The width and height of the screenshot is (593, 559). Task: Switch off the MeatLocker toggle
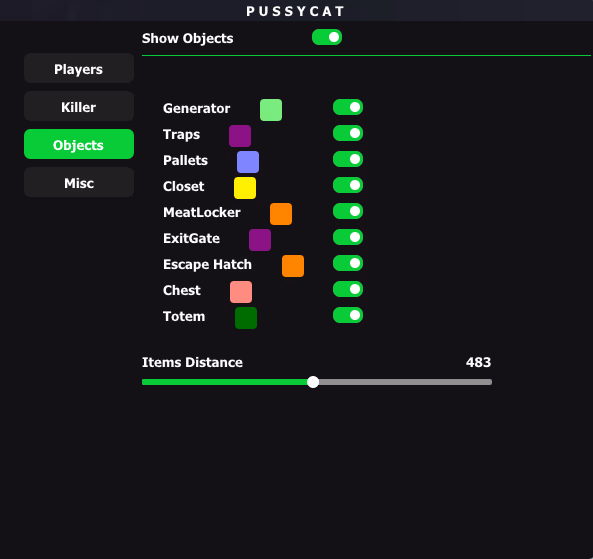[348, 211]
